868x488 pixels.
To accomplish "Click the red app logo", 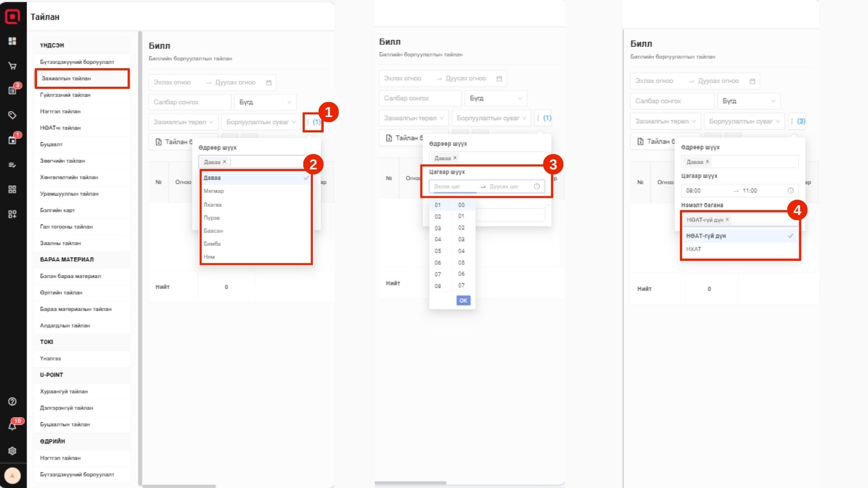I will (12, 17).
